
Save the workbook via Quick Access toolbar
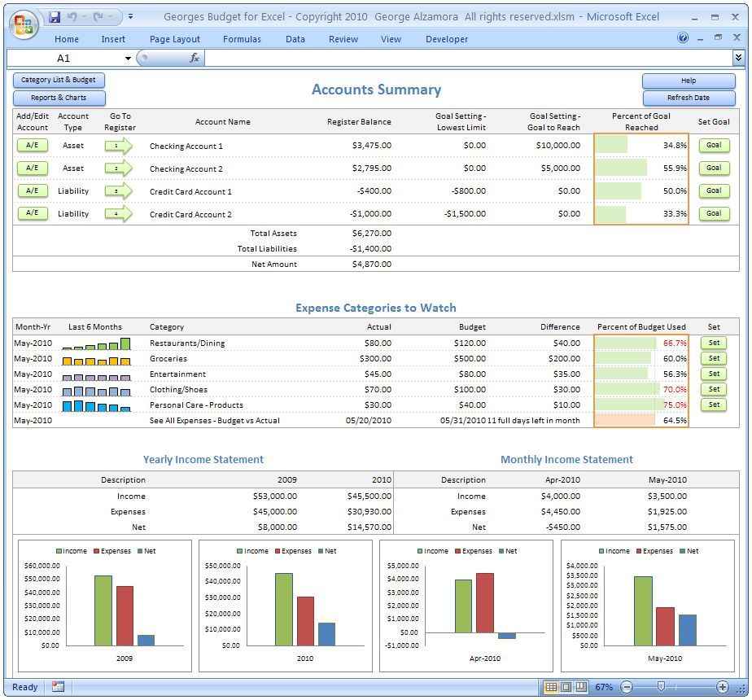55,17
